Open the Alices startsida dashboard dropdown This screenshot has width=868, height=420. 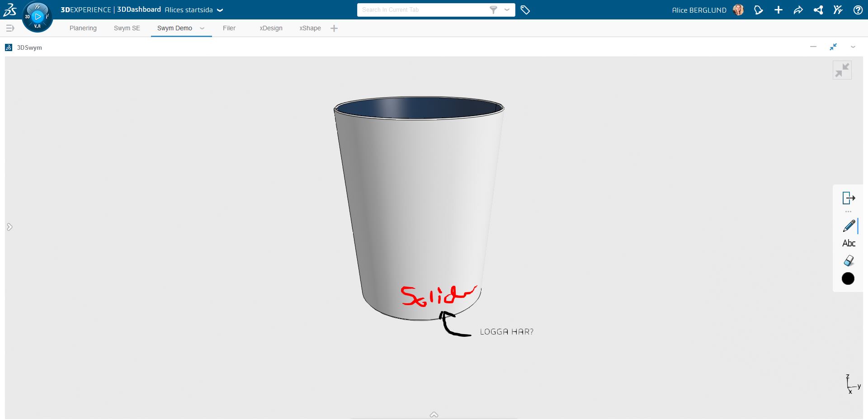pos(220,10)
